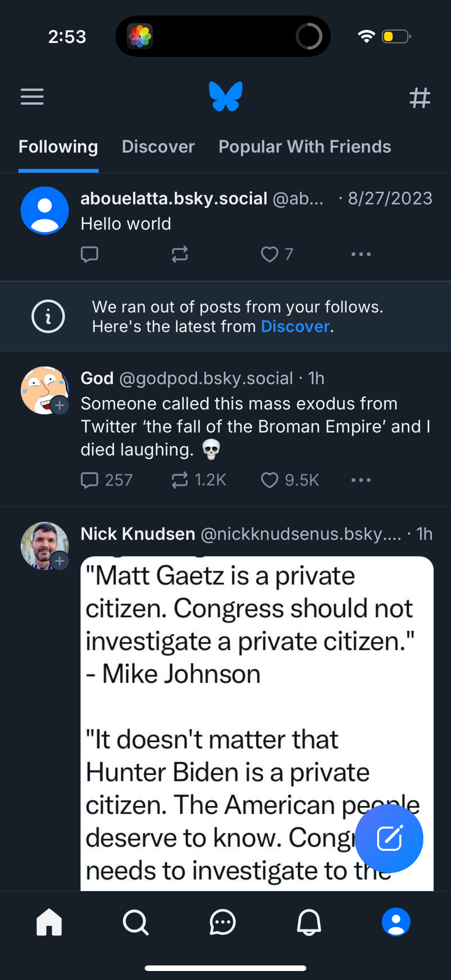The image size is (451, 980).
Task: Open repost menu on God's post
Action: point(180,480)
